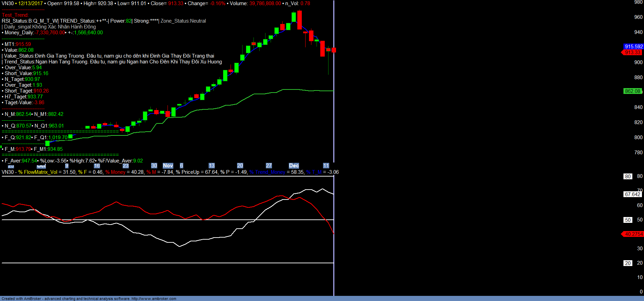Image resolution: width=644 pixels, height=301 pixels.
Task: Select the green 862.08 value tag
Action: click(632, 91)
